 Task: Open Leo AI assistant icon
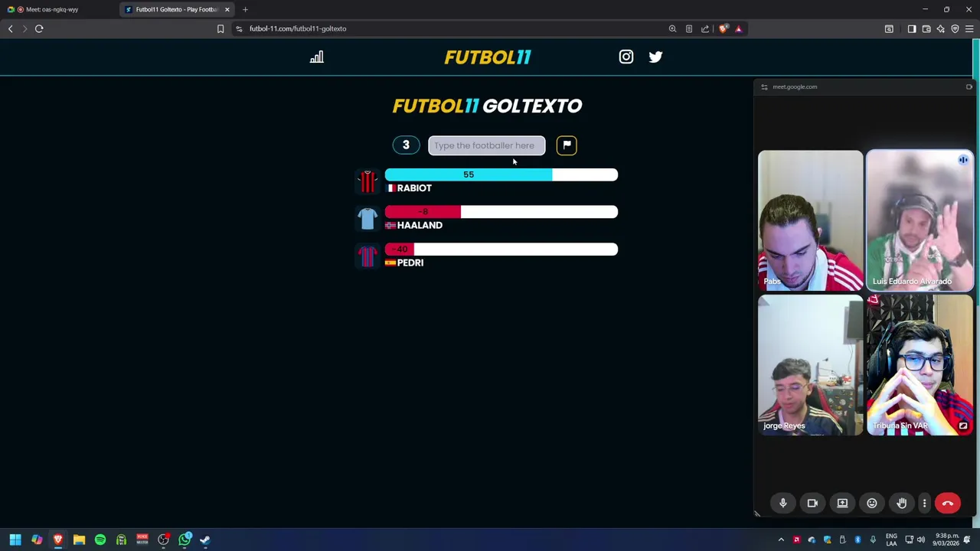pyautogui.click(x=941, y=29)
